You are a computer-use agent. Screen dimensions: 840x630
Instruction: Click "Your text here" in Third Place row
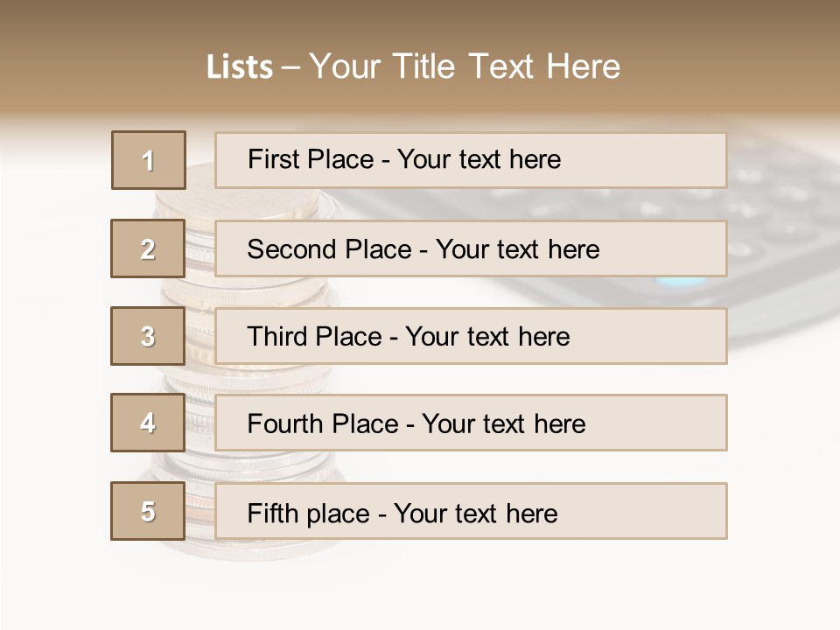487,337
